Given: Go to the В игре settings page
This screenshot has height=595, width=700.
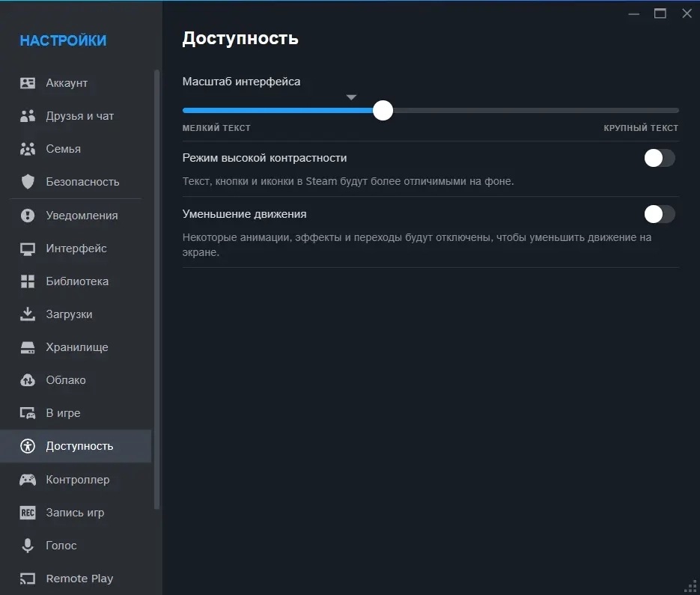Looking at the screenshot, I should [63, 413].
